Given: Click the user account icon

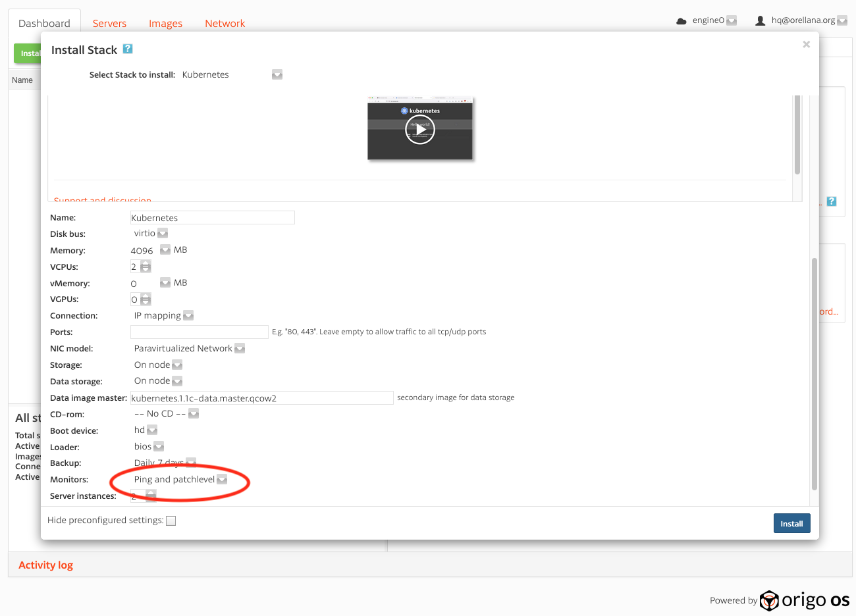Looking at the screenshot, I should [760, 21].
